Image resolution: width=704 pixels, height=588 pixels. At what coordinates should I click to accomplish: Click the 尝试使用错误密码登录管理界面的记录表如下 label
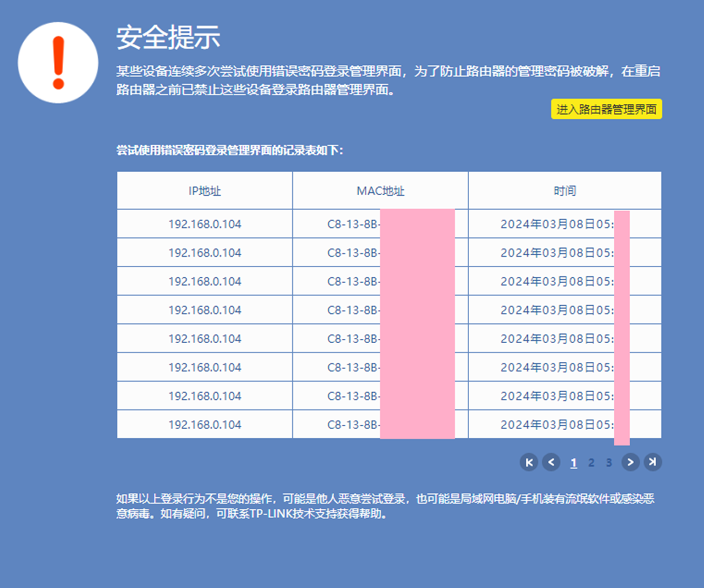point(230,150)
